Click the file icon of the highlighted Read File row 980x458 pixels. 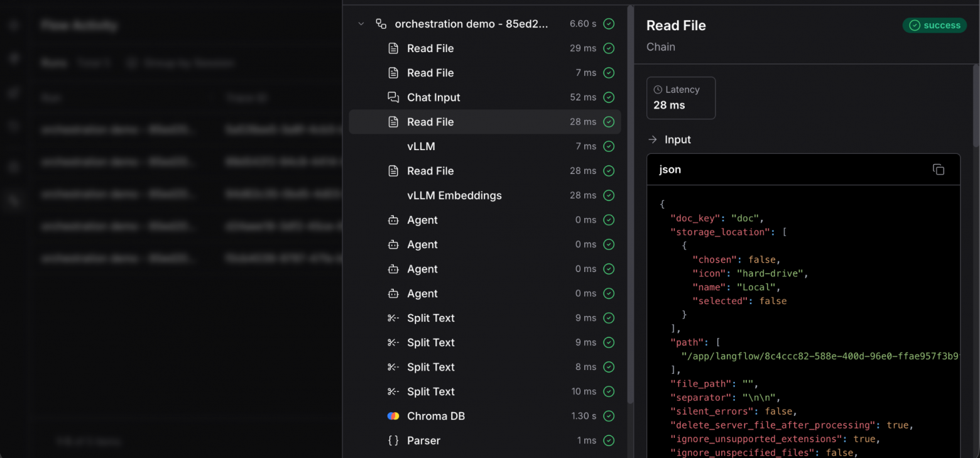393,122
